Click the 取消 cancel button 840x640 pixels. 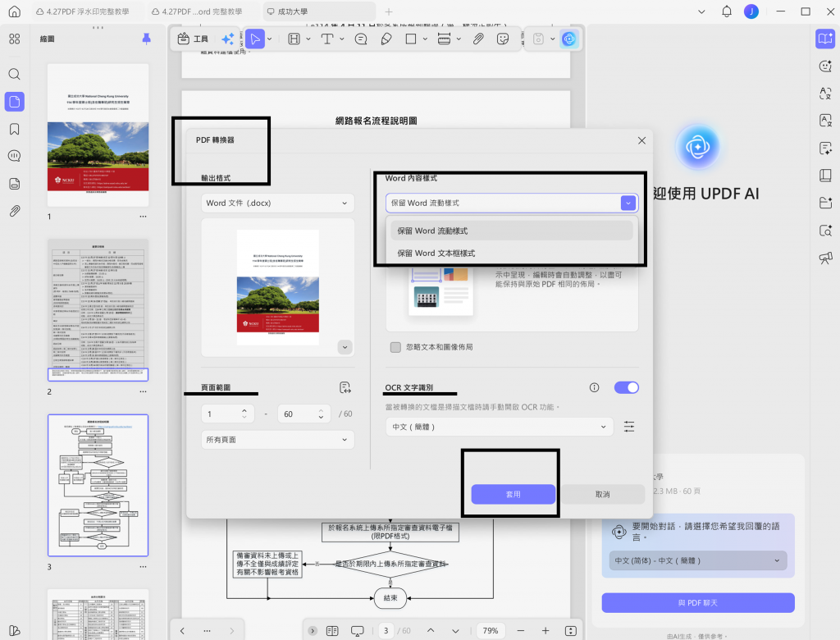pos(602,494)
